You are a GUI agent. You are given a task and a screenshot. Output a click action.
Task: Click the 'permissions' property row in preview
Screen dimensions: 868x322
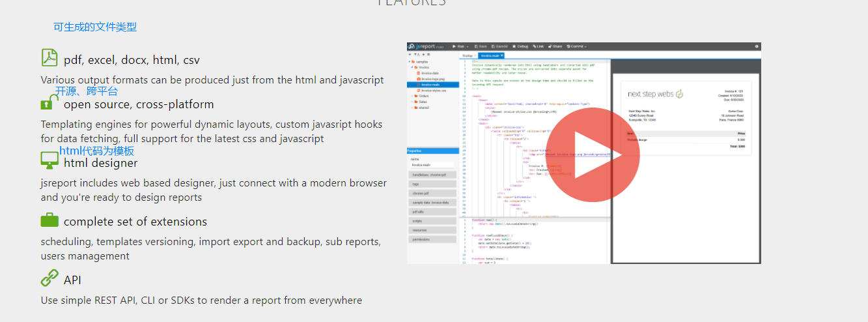pos(433,239)
